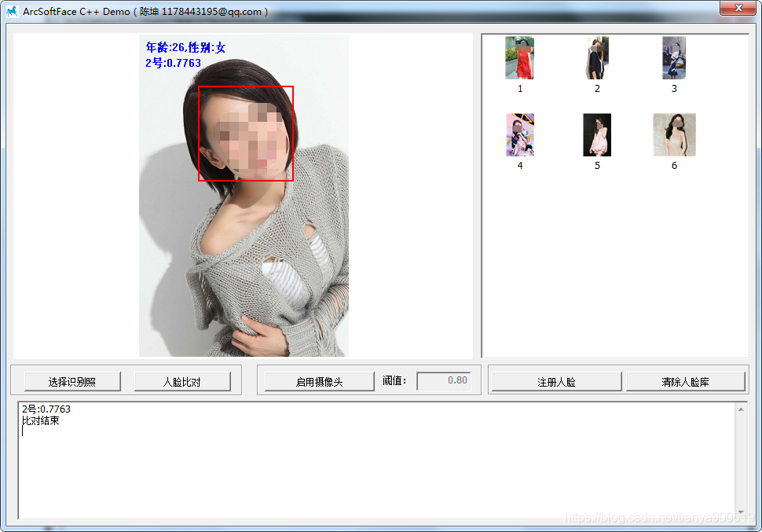The width and height of the screenshot is (762, 532).
Task: Click the number label "4" under thumbnail
Action: pos(520,166)
